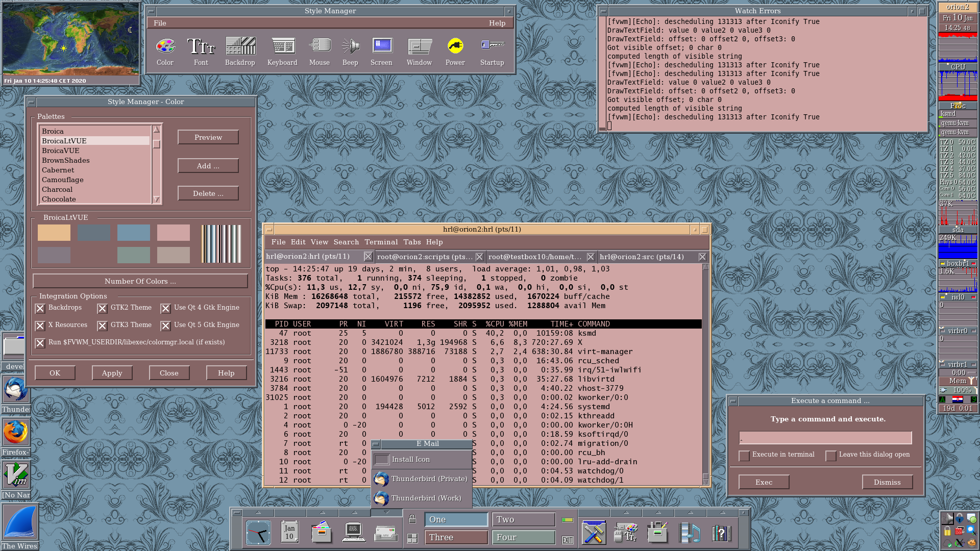Click the Thunderbird (Private) launcher icon
This screenshot has width=980, height=551.
click(381, 479)
